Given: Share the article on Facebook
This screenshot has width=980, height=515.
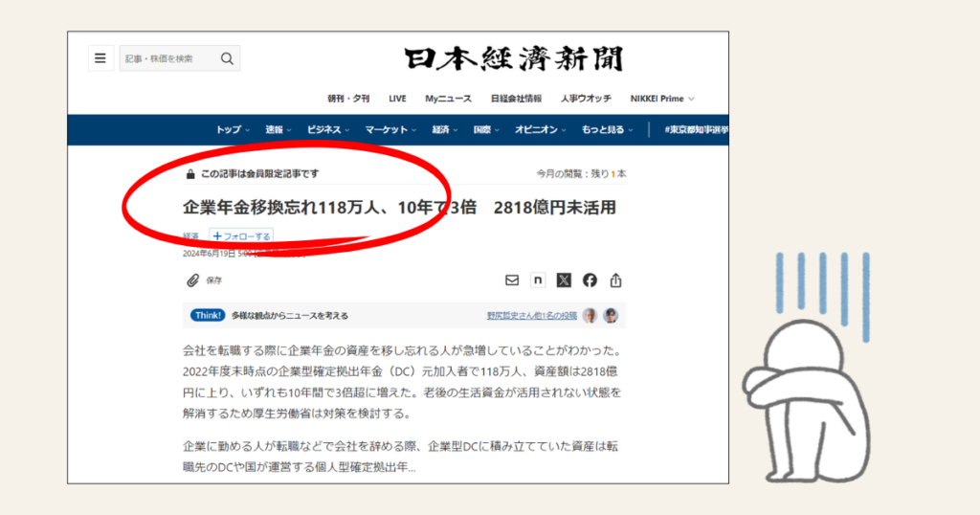Looking at the screenshot, I should 590,280.
